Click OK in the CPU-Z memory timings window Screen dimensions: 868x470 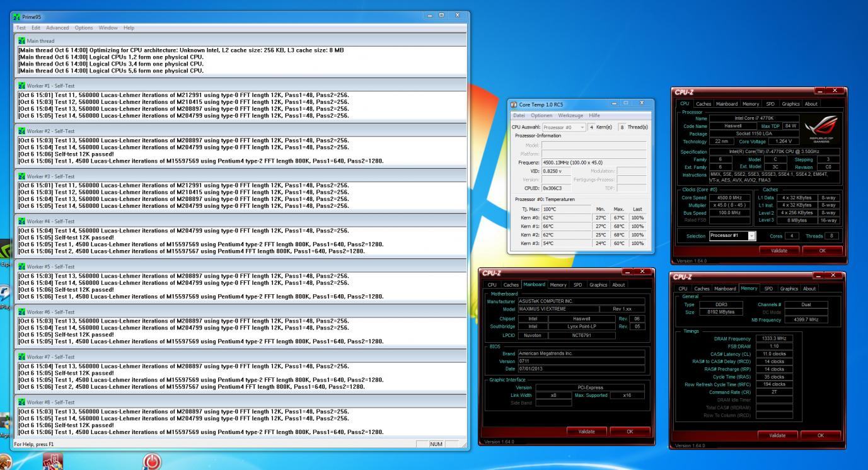pyautogui.click(x=821, y=435)
